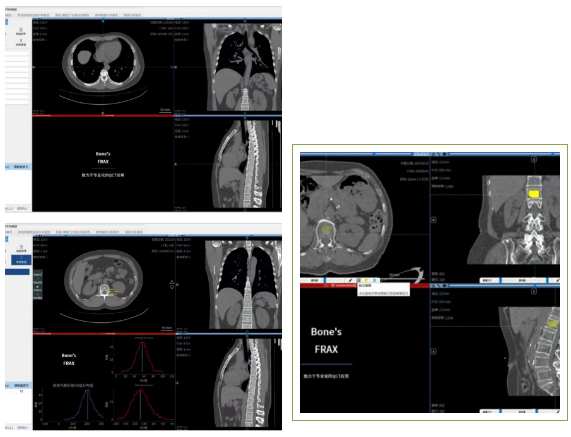Toggle the circled A marker beside the sagittal spine view
The image size is (571, 437).
434,351
